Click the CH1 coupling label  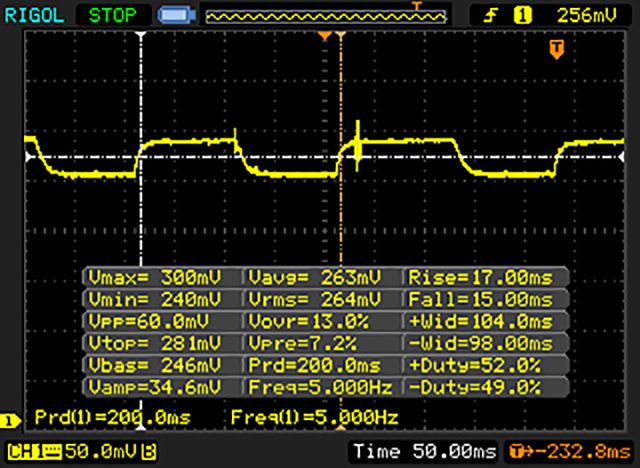34,452
